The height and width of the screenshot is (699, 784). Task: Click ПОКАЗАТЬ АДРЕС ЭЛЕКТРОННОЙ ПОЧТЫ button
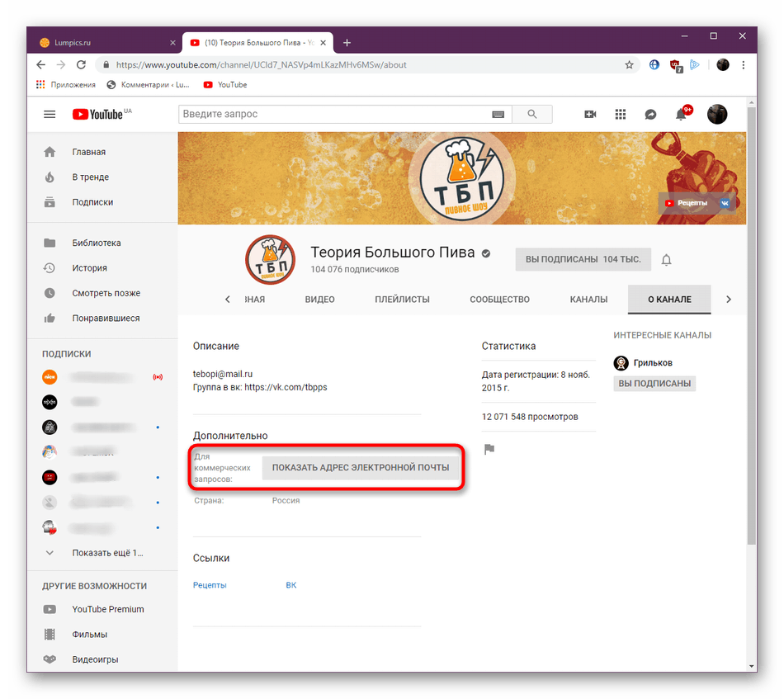point(361,467)
